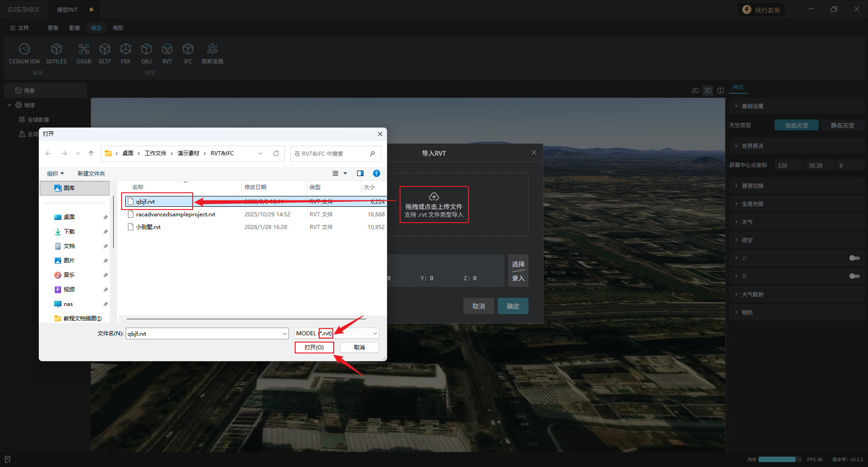Expand the 组织 organize dropdown

(56, 174)
